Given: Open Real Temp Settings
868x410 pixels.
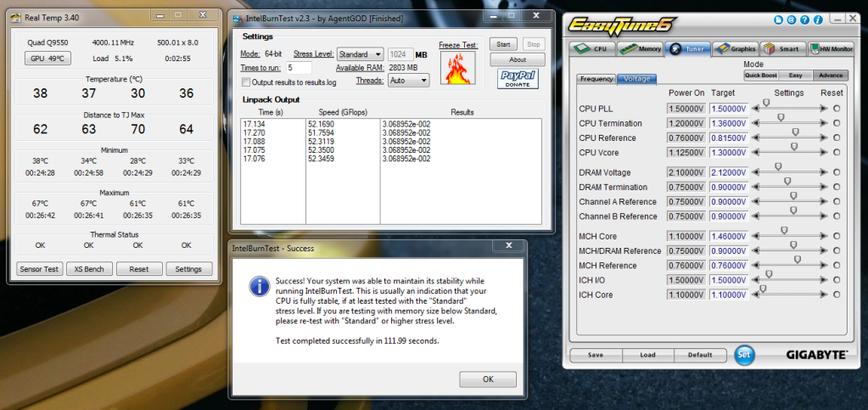Looking at the screenshot, I should pos(188,269).
